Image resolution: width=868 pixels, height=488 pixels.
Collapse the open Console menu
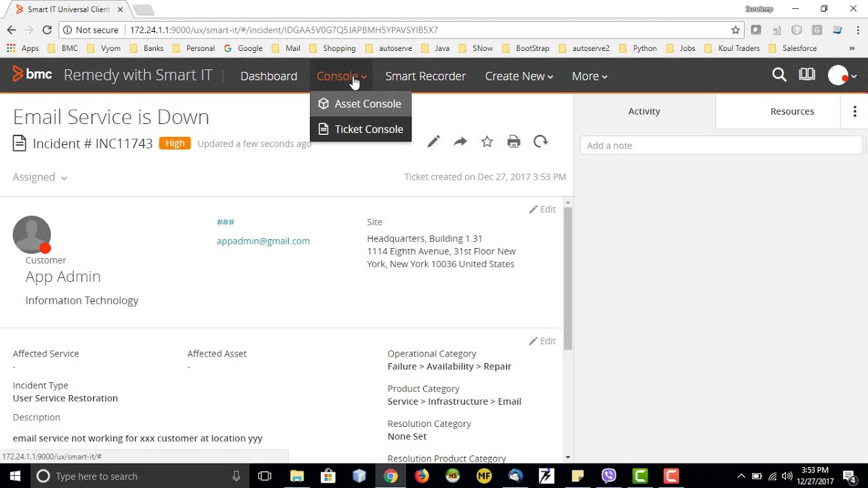pos(342,76)
